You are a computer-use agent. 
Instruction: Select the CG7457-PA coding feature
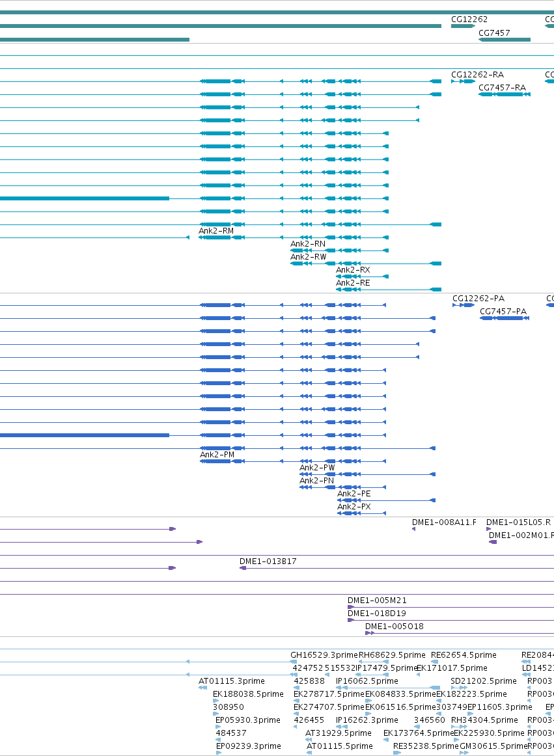(x=505, y=318)
